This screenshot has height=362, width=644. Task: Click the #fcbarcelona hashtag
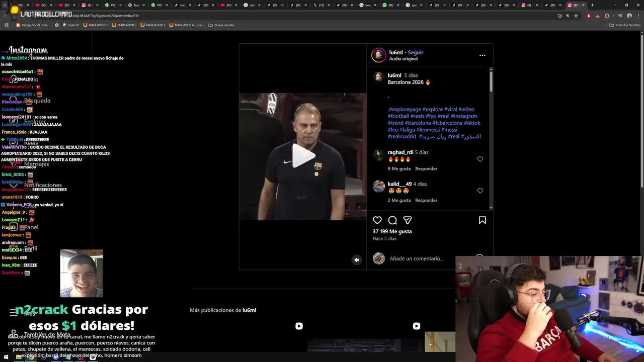(447, 123)
